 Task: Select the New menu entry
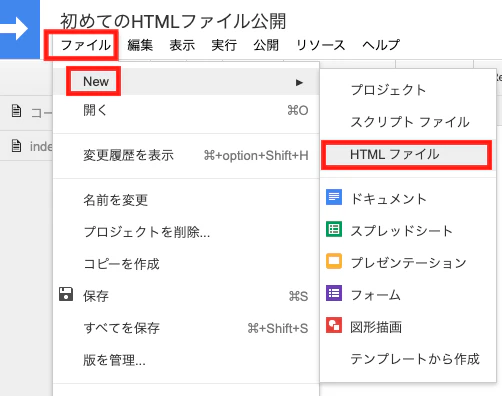pos(186,82)
